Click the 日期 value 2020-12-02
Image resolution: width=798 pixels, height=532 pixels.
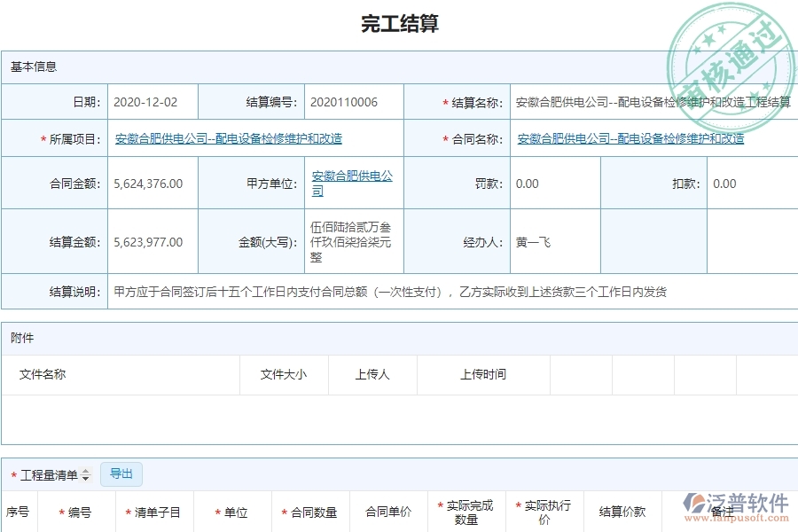(x=152, y=102)
